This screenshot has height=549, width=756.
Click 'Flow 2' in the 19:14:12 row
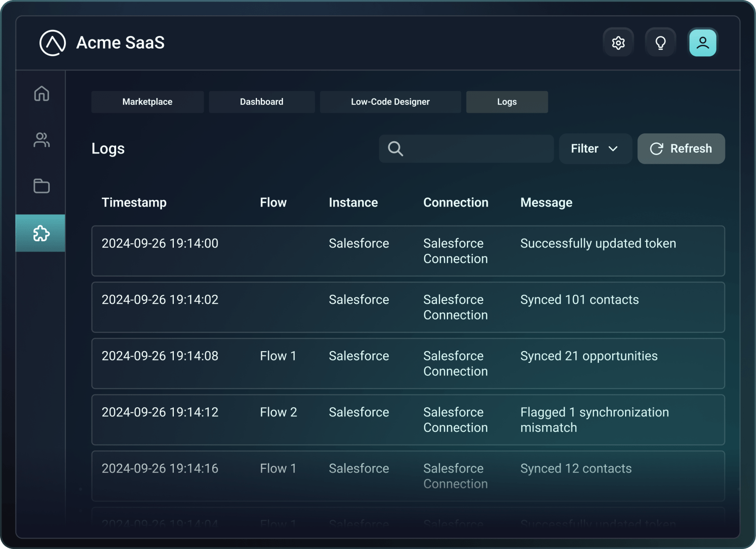(x=279, y=412)
